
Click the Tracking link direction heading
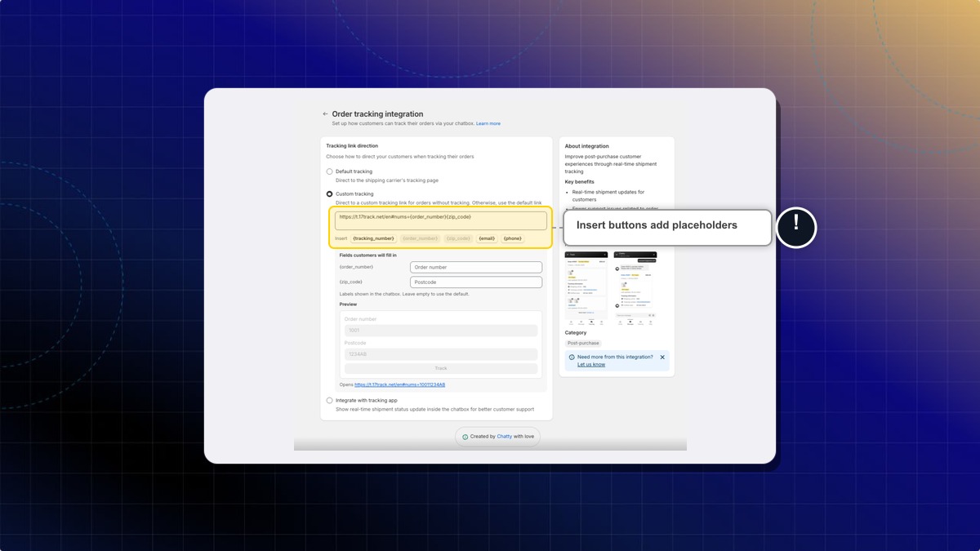(x=352, y=146)
